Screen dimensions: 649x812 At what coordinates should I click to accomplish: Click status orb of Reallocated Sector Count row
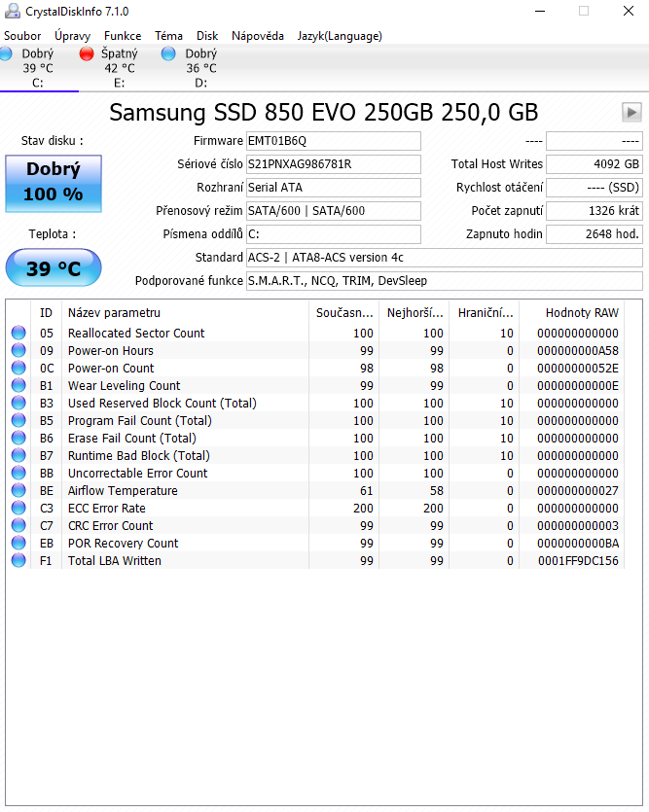click(x=18, y=333)
